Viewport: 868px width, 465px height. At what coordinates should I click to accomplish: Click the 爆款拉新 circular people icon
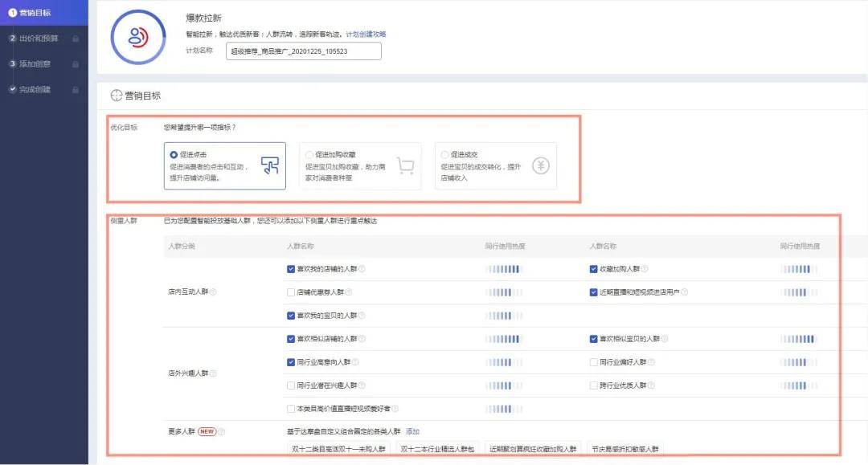[137, 36]
